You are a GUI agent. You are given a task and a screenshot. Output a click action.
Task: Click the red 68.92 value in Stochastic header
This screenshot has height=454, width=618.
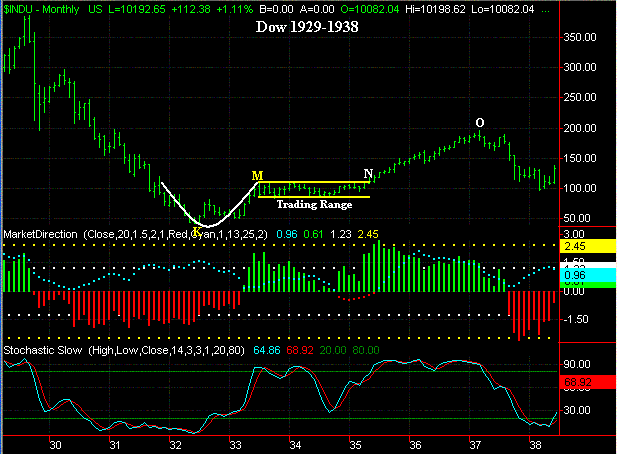[x=300, y=350]
